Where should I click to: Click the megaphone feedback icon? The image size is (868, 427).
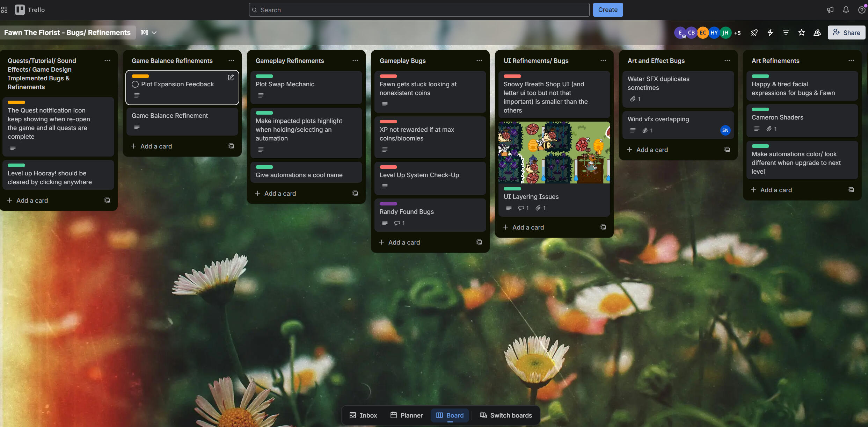830,10
